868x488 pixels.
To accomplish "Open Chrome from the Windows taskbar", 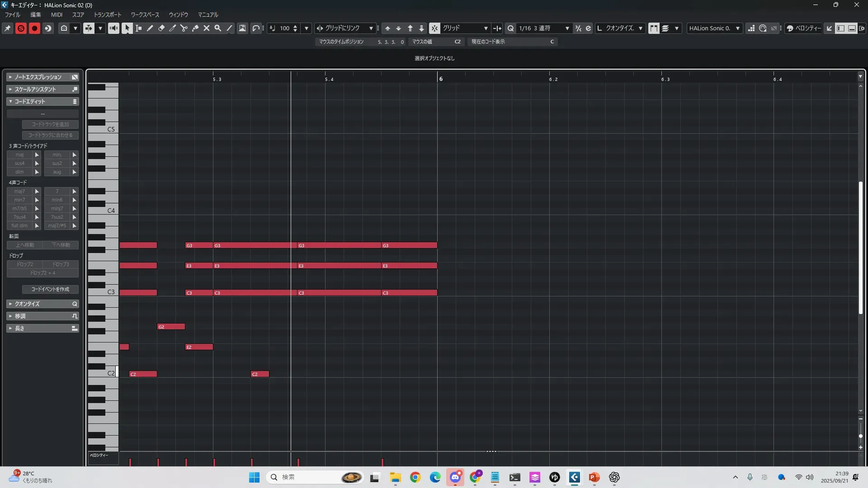I will 415,477.
